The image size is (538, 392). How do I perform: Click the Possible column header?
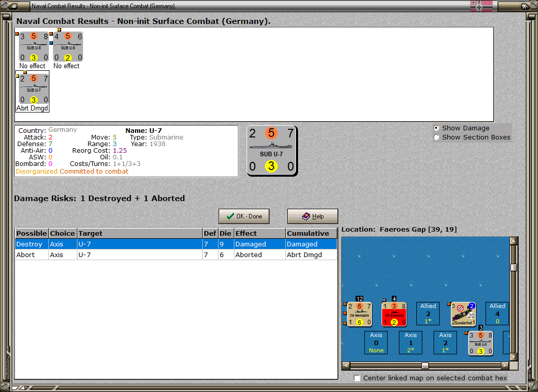(32, 233)
